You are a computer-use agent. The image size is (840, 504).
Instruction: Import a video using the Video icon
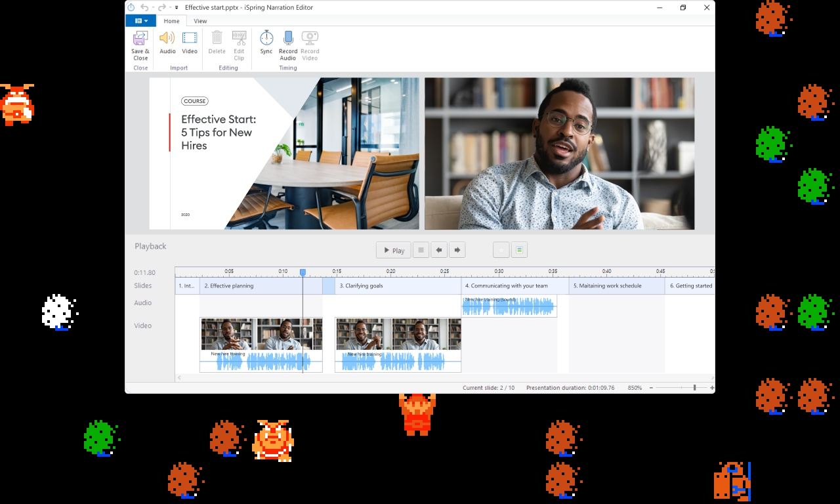tap(190, 39)
